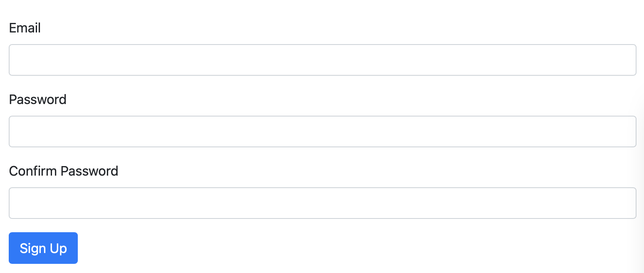Focus the password confirmation text box
Viewport: 644px width, 273px height.
(x=322, y=203)
